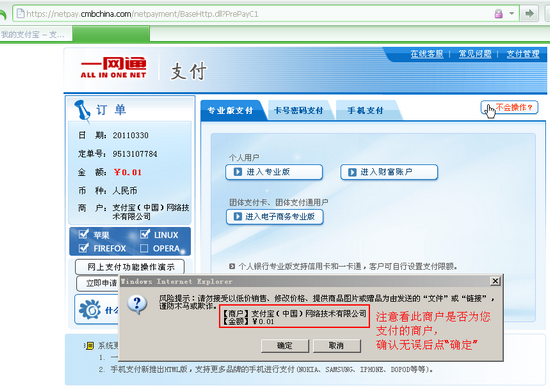
Task: Click the lock security icon in address bar
Action: point(498,14)
